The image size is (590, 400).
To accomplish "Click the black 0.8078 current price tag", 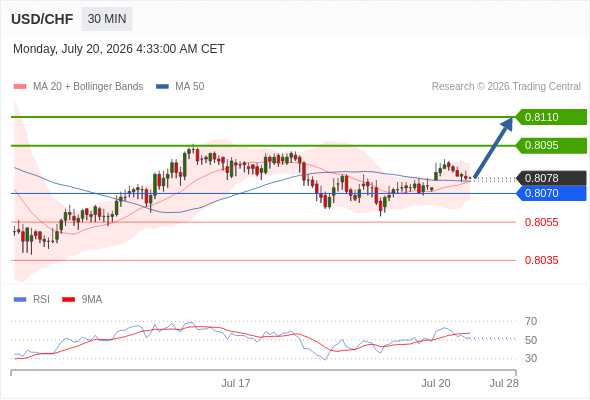I will [551, 178].
